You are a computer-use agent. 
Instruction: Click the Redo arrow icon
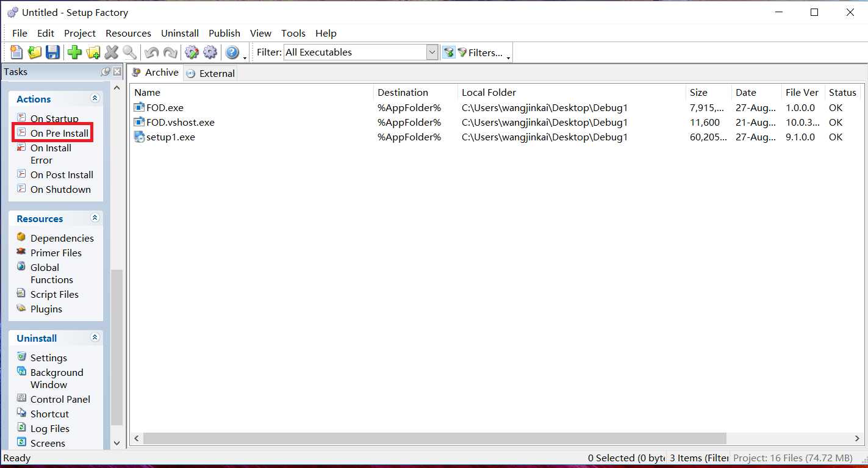[x=170, y=52]
